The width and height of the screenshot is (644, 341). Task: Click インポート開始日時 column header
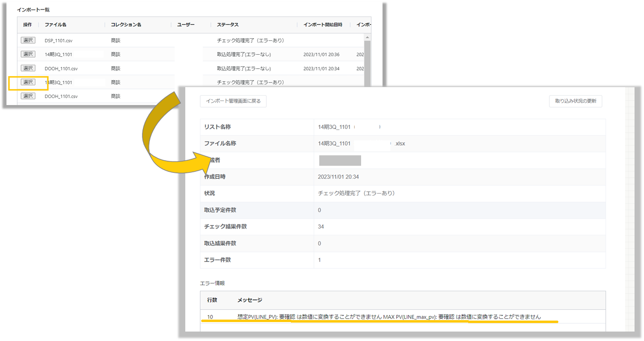pos(322,24)
